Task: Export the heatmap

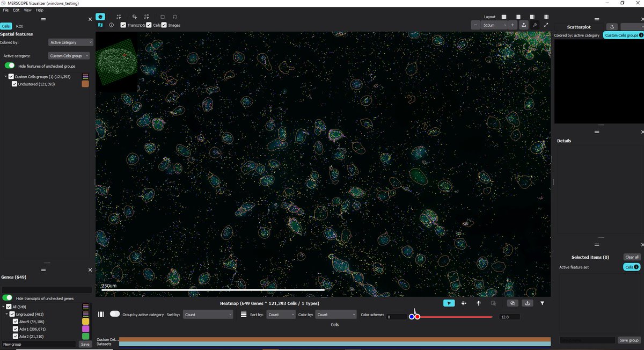Action: (x=528, y=303)
